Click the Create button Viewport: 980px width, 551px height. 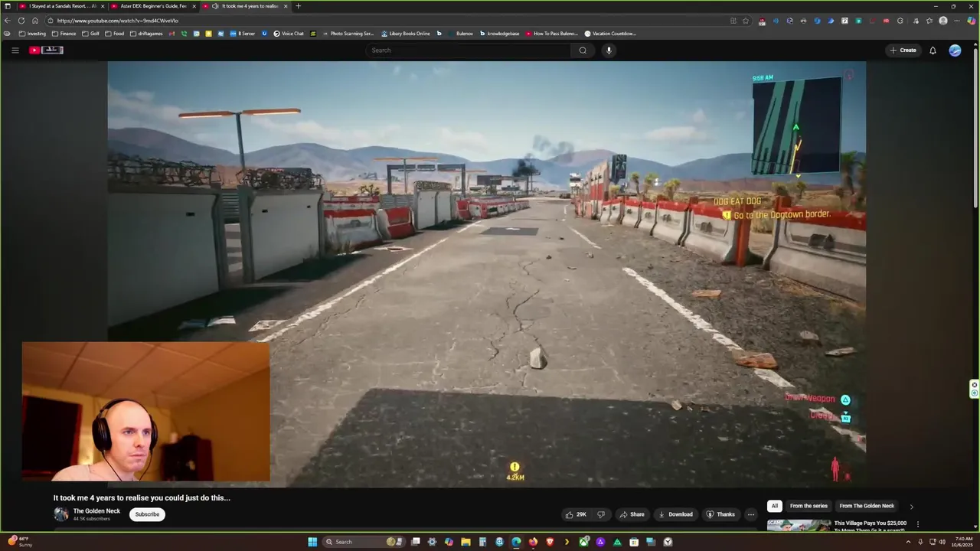tap(903, 51)
